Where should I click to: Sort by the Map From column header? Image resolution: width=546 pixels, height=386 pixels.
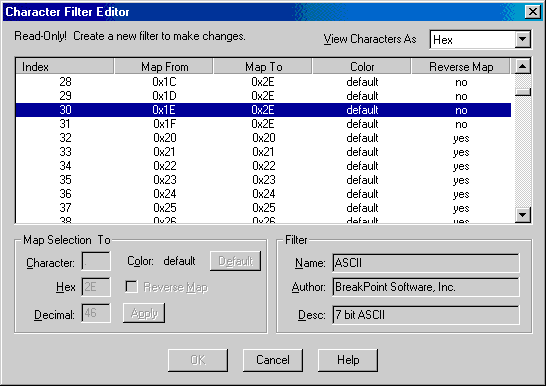164,66
